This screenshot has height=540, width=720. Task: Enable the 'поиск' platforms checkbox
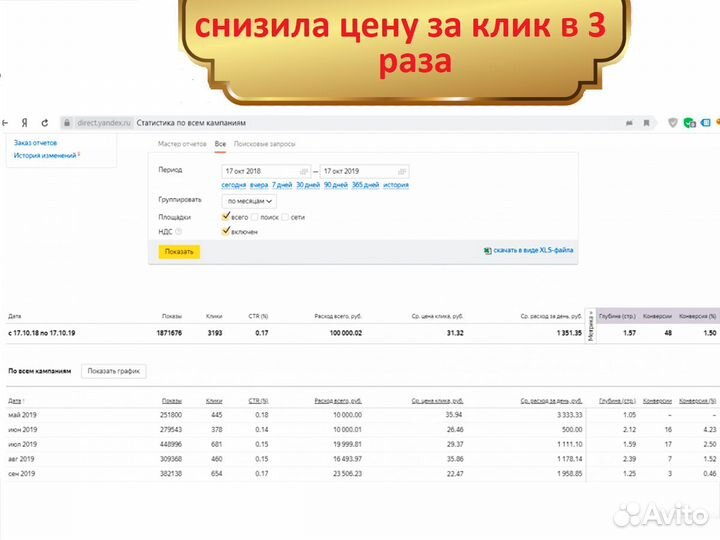click(x=254, y=217)
